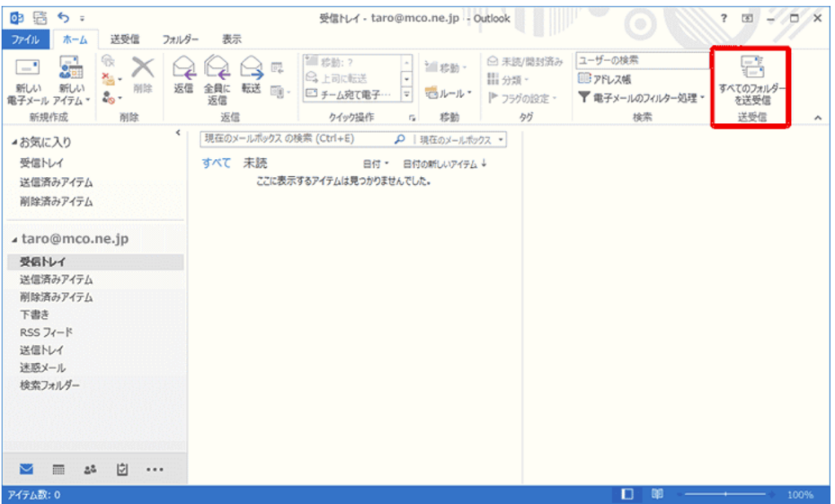This screenshot has width=835, height=504.
Task: Reply to all with 全員に返信
Action: pyautogui.click(x=217, y=81)
